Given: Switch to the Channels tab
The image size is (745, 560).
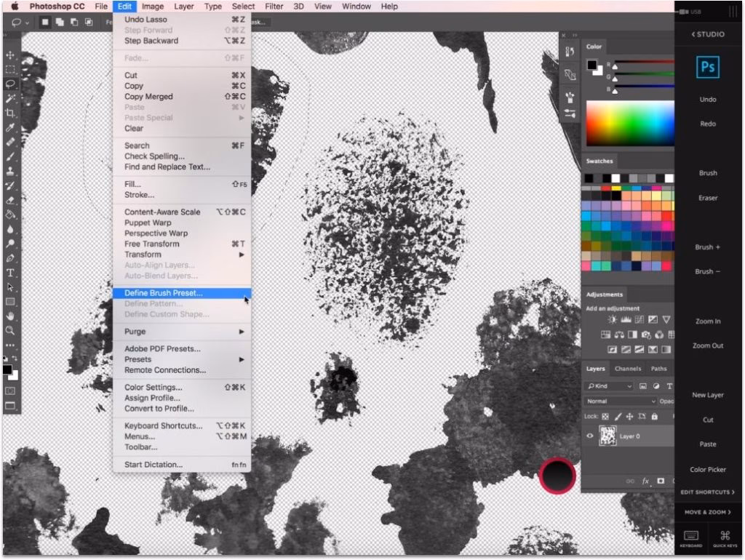Looking at the screenshot, I should [x=627, y=369].
